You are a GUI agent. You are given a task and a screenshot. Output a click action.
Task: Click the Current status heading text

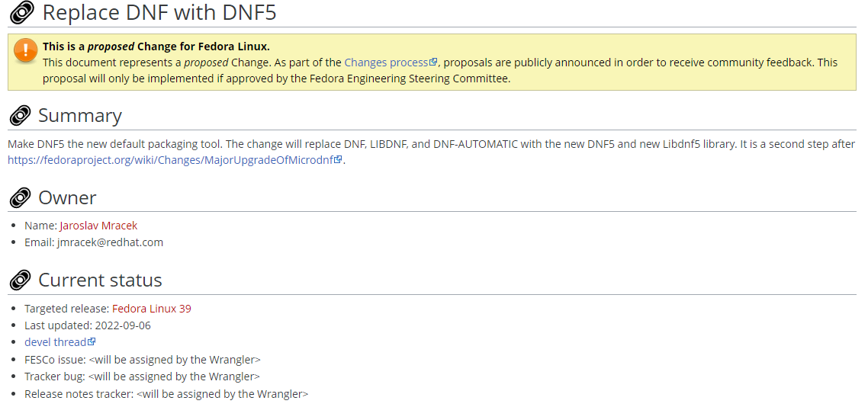(x=100, y=280)
